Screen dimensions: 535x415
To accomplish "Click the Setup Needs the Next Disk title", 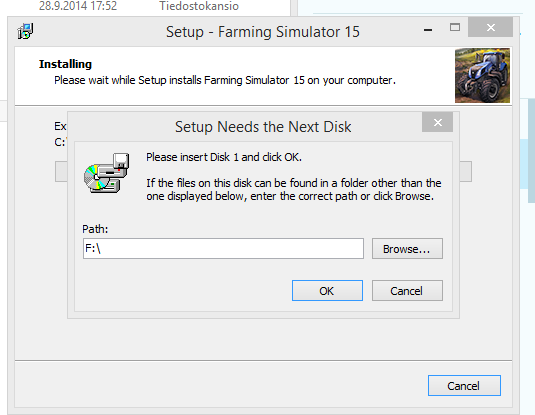I will pos(263,127).
